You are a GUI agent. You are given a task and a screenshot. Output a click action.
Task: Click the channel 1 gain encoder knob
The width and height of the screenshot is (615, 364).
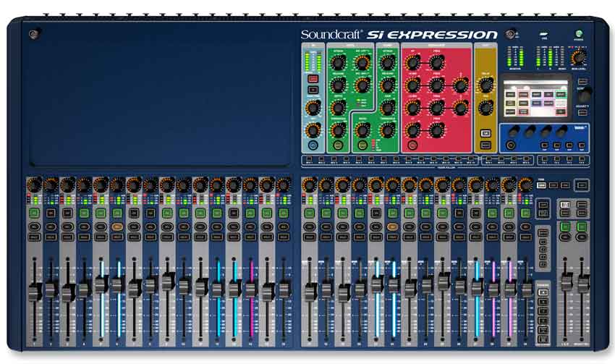pos(35,185)
